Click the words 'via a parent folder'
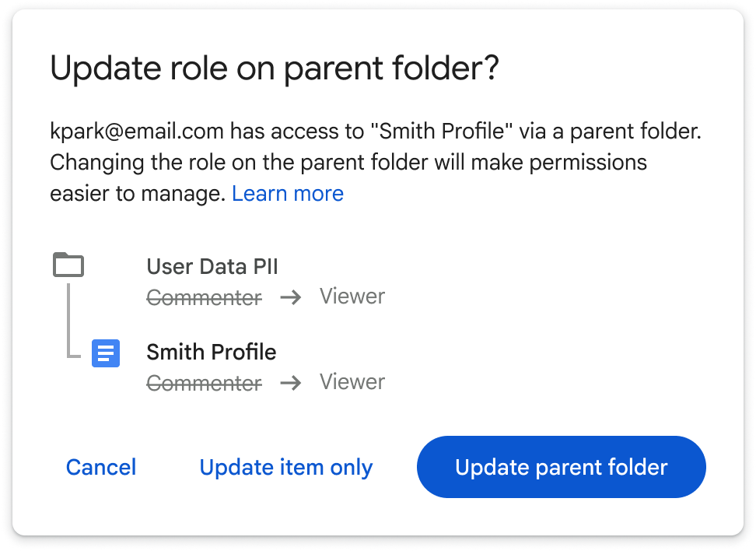Image resolution: width=756 pixels, height=551 pixels. click(611, 132)
